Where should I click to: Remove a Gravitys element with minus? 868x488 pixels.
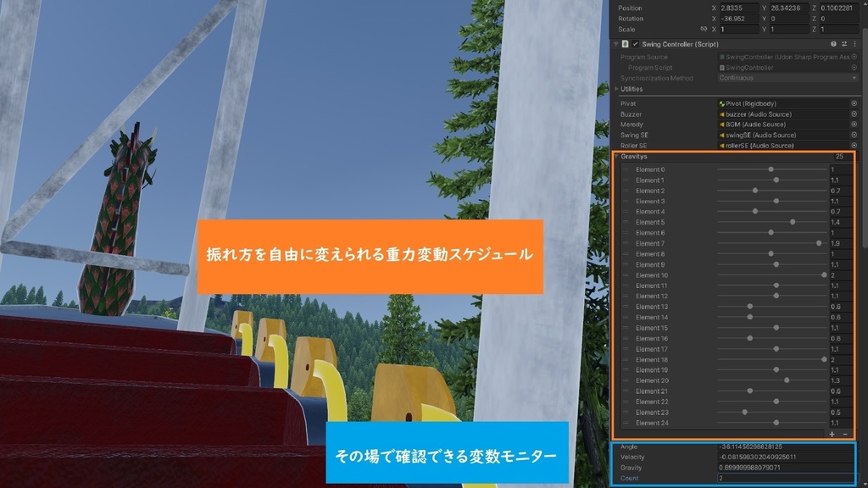coord(845,435)
